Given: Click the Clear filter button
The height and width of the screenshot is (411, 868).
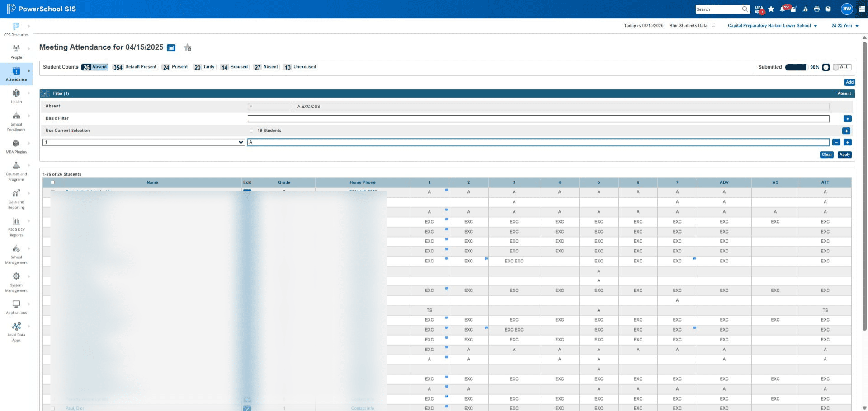Looking at the screenshot, I should click(827, 154).
